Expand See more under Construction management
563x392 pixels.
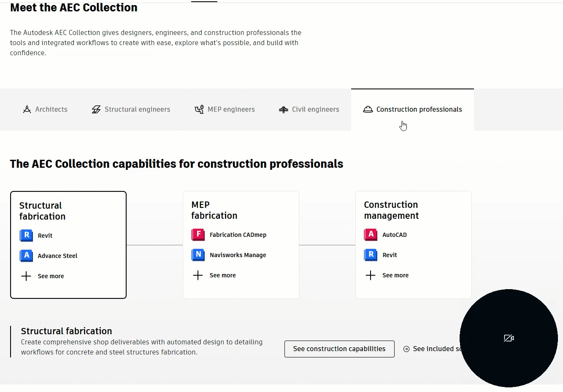(387, 275)
